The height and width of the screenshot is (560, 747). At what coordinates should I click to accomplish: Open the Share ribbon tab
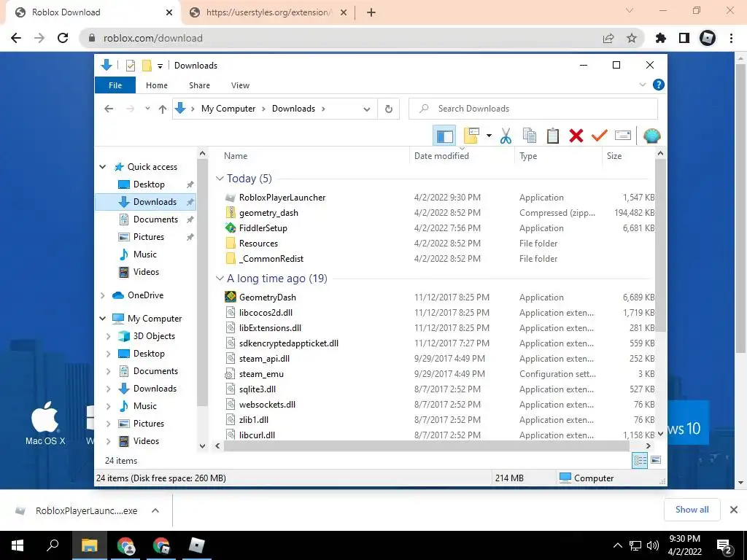[199, 85]
